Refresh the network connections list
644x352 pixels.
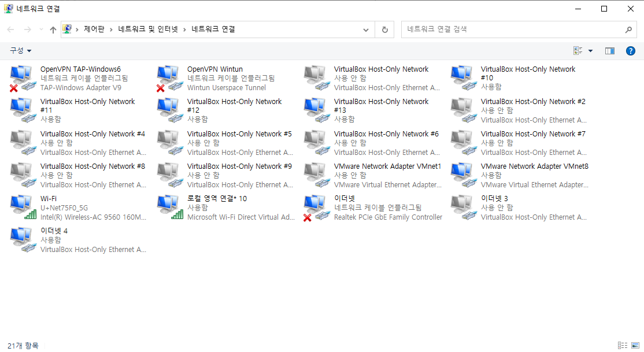coord(385,29)
